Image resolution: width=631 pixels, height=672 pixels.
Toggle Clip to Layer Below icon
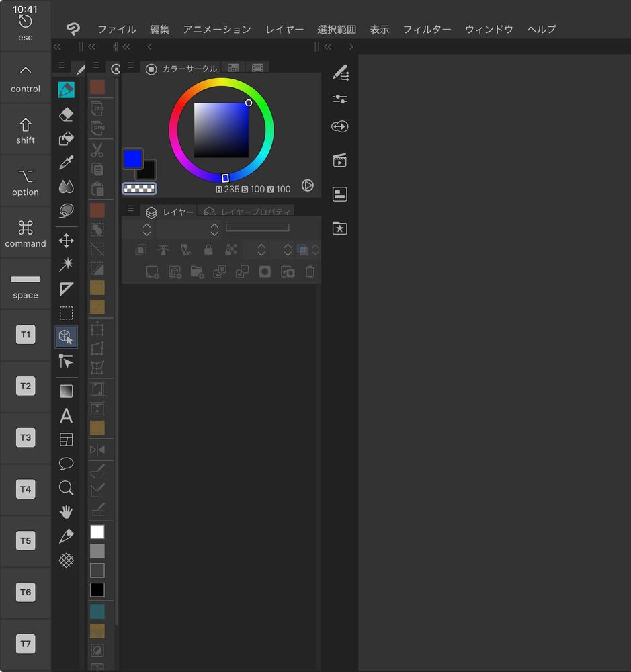tap(140, 249)
